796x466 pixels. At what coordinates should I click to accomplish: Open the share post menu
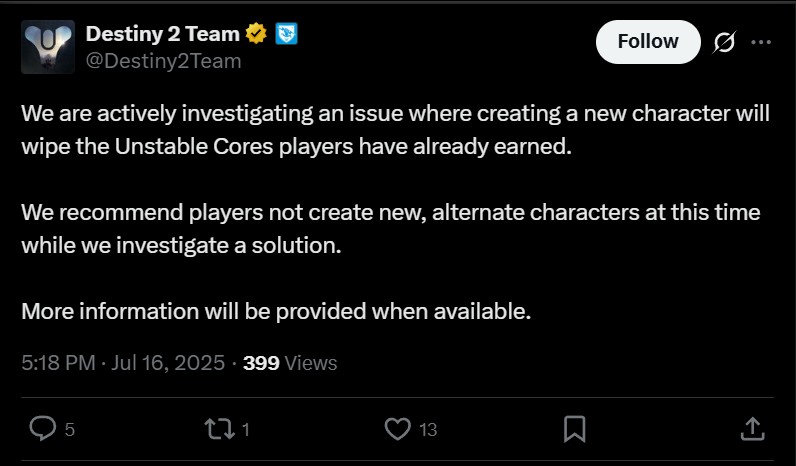752,429
